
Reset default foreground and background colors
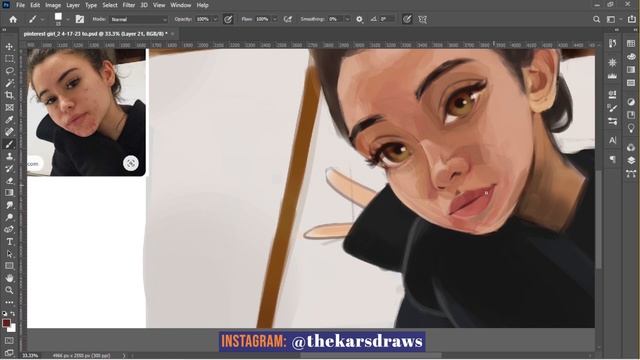[4, 313]
